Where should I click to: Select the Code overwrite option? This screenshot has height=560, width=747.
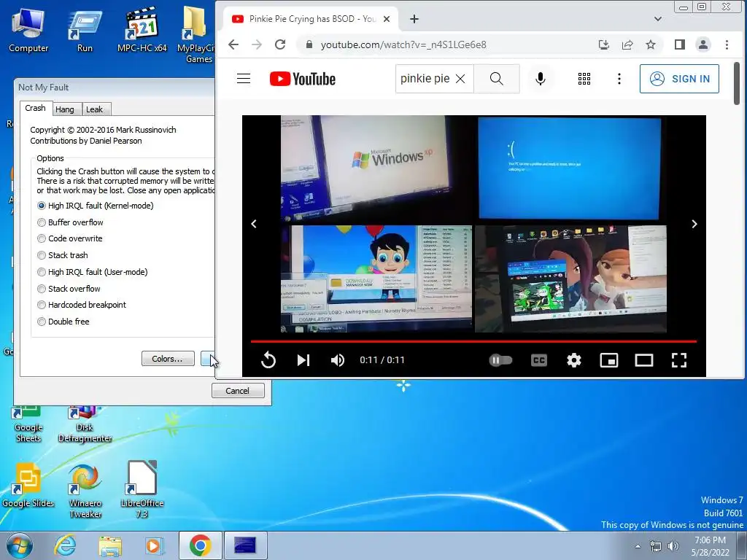pos(69,238)
